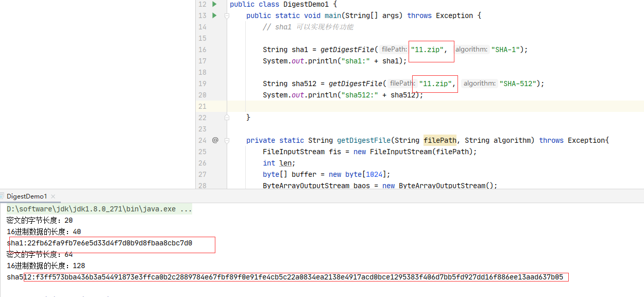Click line number 28 in the gutter
Viewport: 644px width, 297px height.
click(202, 186)
